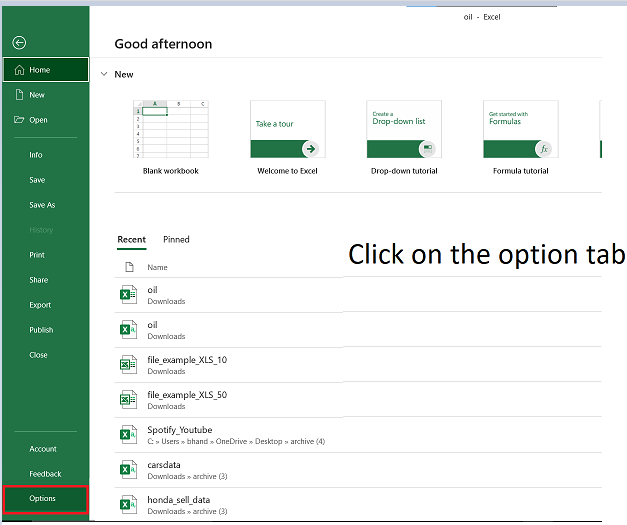Switch to the Recent tab
This screenshot has height=525, width=627.
(132, 240)
